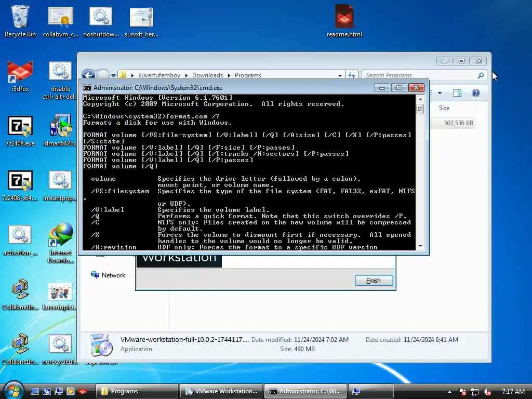Open the Recycle Bin desktop icon
Image resolution: width=532 pixels, height=399 pixels.
click(x=20, y=21)
